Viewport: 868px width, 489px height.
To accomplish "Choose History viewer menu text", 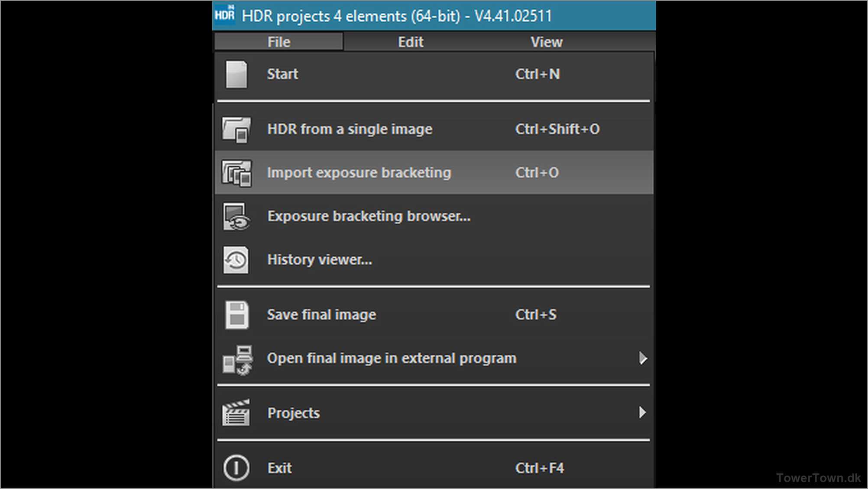I will click(x=319, y=260).
